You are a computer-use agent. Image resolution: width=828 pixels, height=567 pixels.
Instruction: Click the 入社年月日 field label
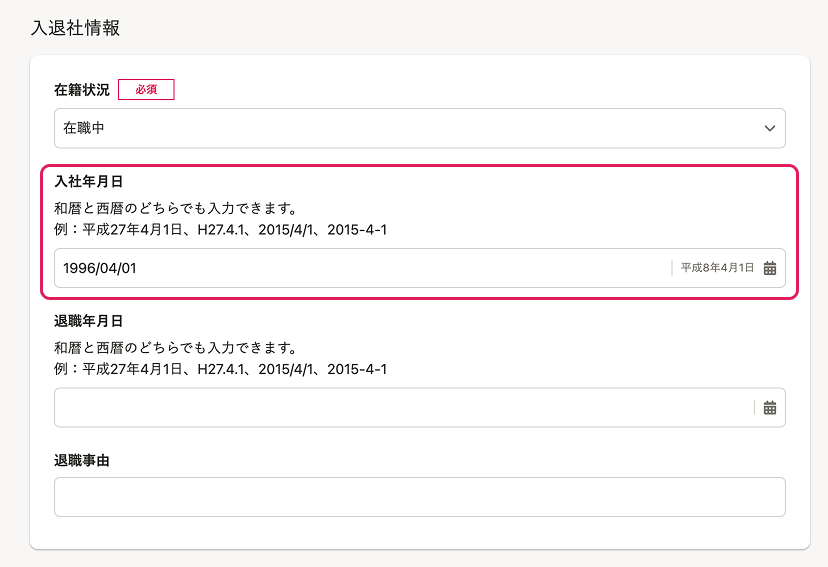coord(89,182)
